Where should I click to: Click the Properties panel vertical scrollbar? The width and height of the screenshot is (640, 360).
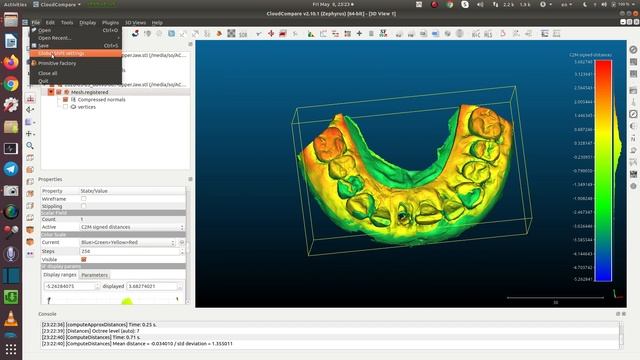188,245
